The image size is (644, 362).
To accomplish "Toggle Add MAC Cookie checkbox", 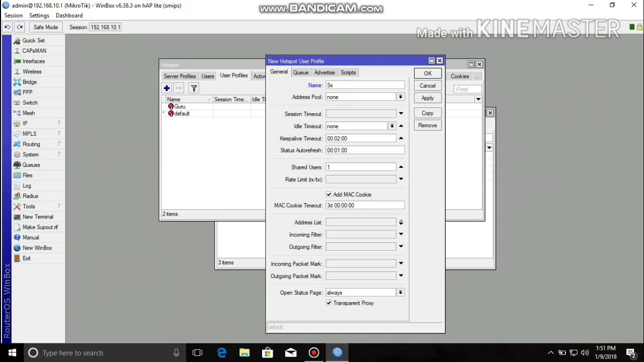I will tap(329, 195).
